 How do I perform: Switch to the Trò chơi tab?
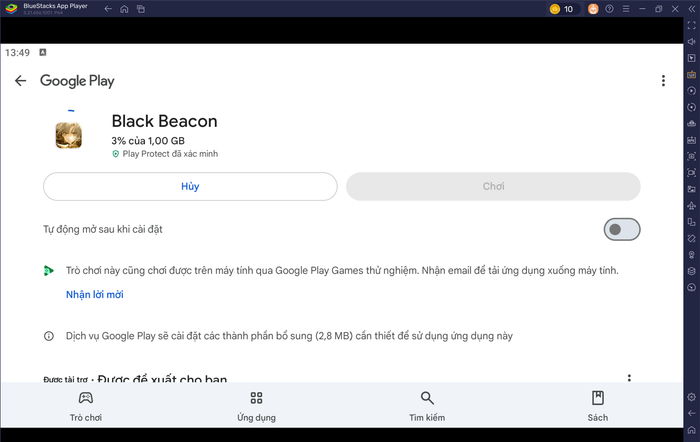click(86, 406)
